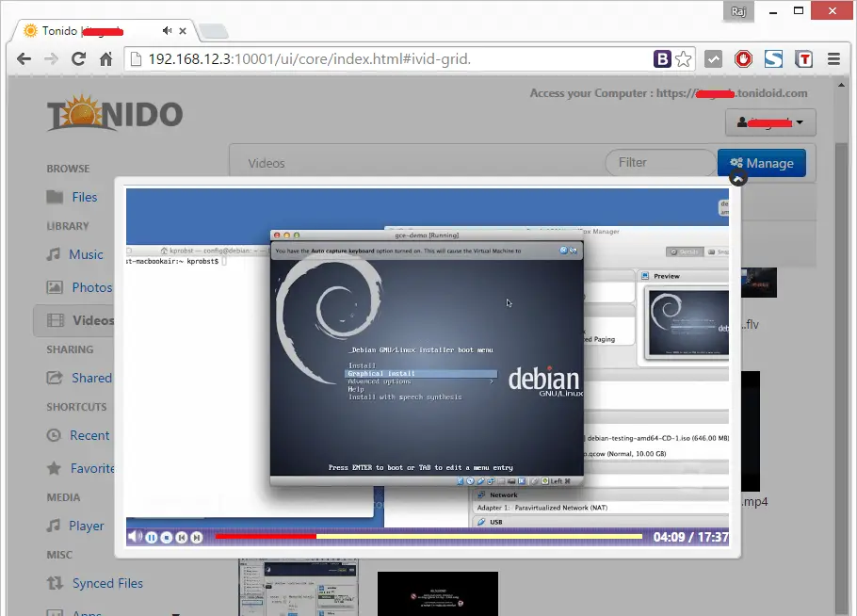Open the blue S extension
The width and height of the screenshot is (857, 616).
(x=773, y=59)
